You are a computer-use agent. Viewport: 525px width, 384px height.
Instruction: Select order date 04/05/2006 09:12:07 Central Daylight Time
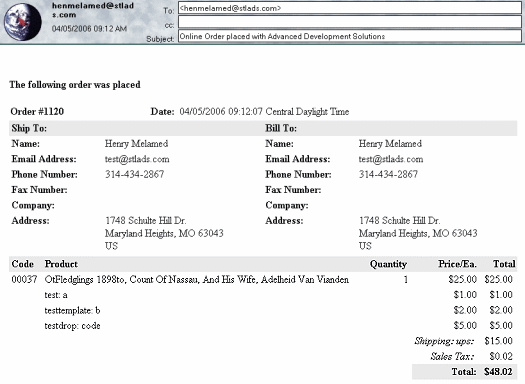coord(264,111)
